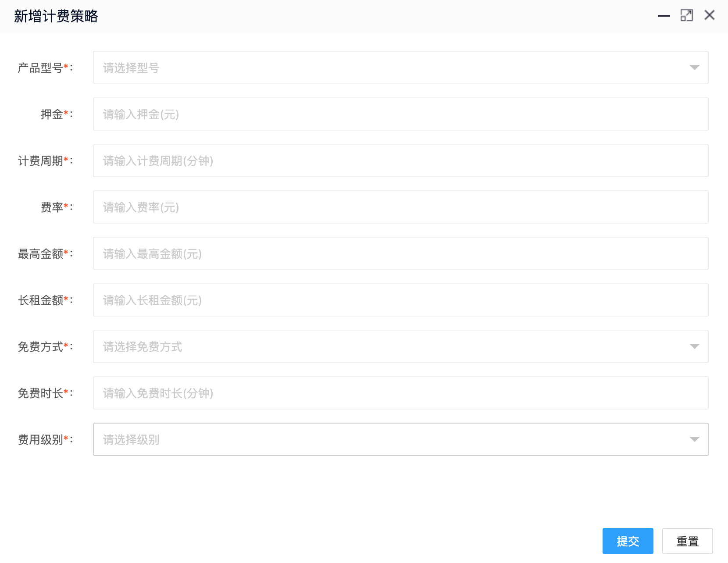Reset the form with 重置 button
Viewport: 728px width, 563px height.
[687, 541]
